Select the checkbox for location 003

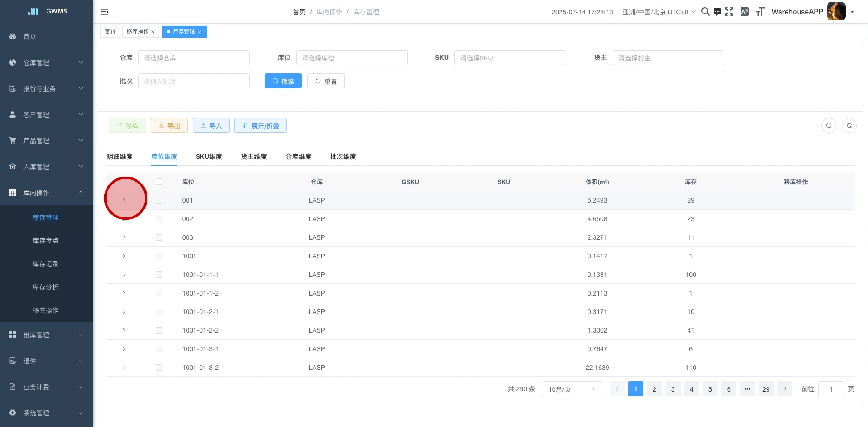pos(159,237)
